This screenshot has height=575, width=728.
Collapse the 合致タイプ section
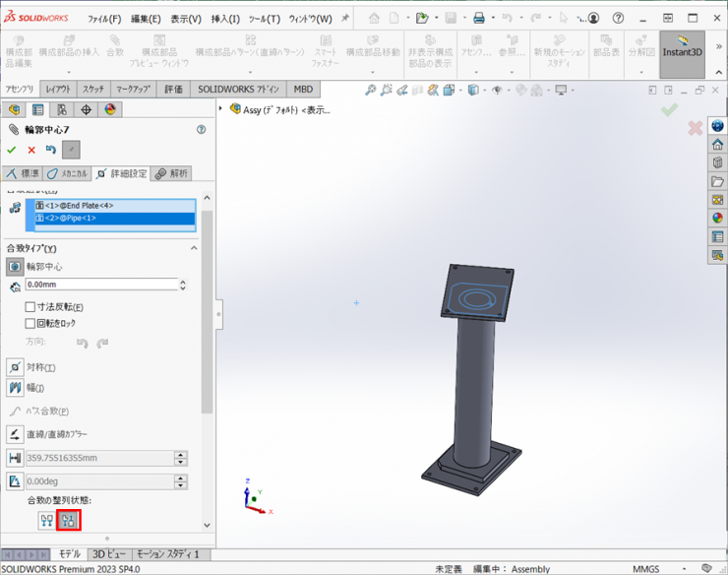click(x=194, y=248)
